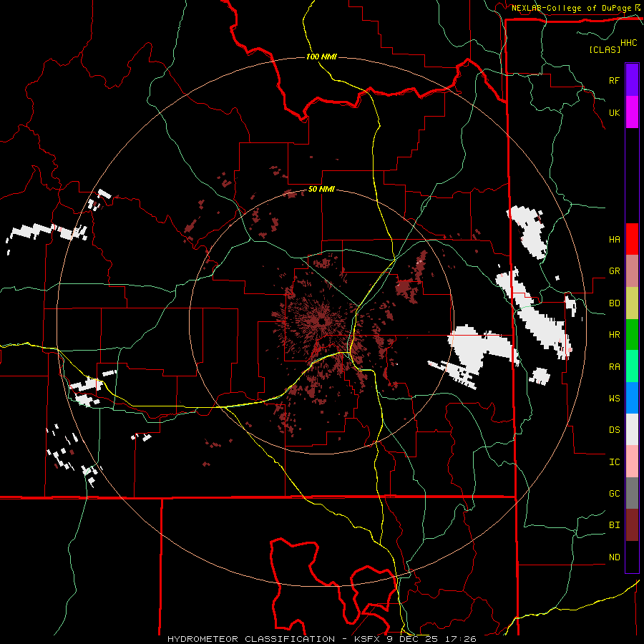Click the 'GR' legend label
Screen dimensions: 644x644
click(x=614, y=271)
